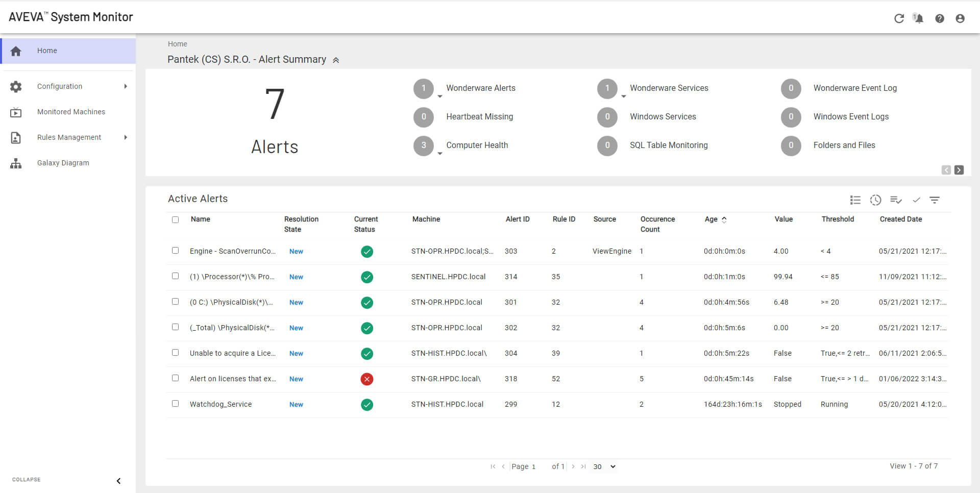Click the alert history clock icon

pyautogui.click(x=875, y=200)
